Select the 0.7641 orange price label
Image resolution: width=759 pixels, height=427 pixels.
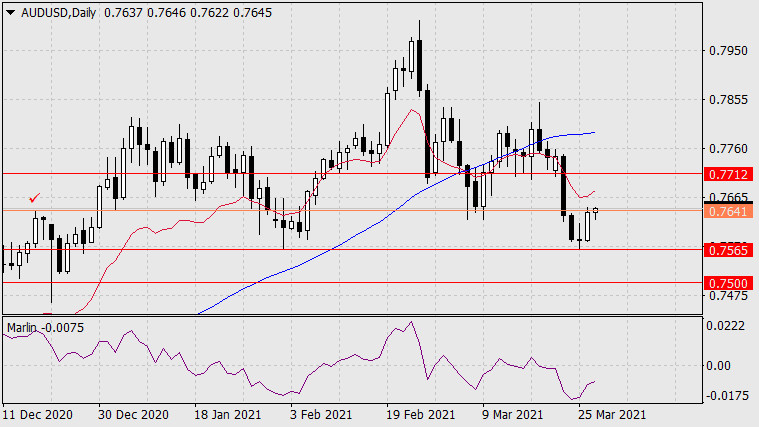pyautogui.click(x=728, y=212)
